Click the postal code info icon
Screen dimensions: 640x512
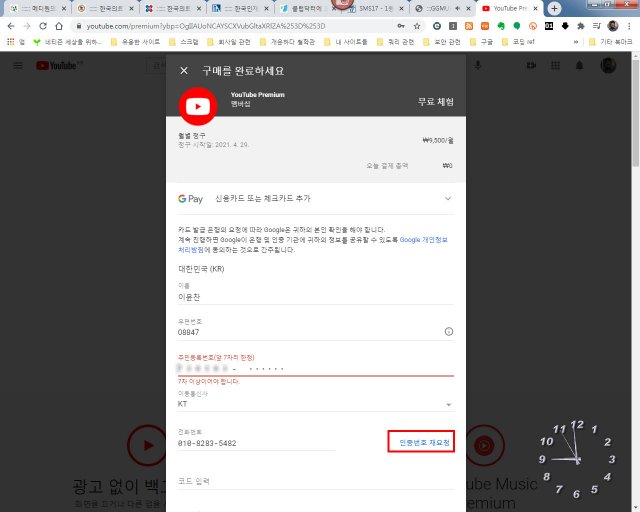coord(449,332)
